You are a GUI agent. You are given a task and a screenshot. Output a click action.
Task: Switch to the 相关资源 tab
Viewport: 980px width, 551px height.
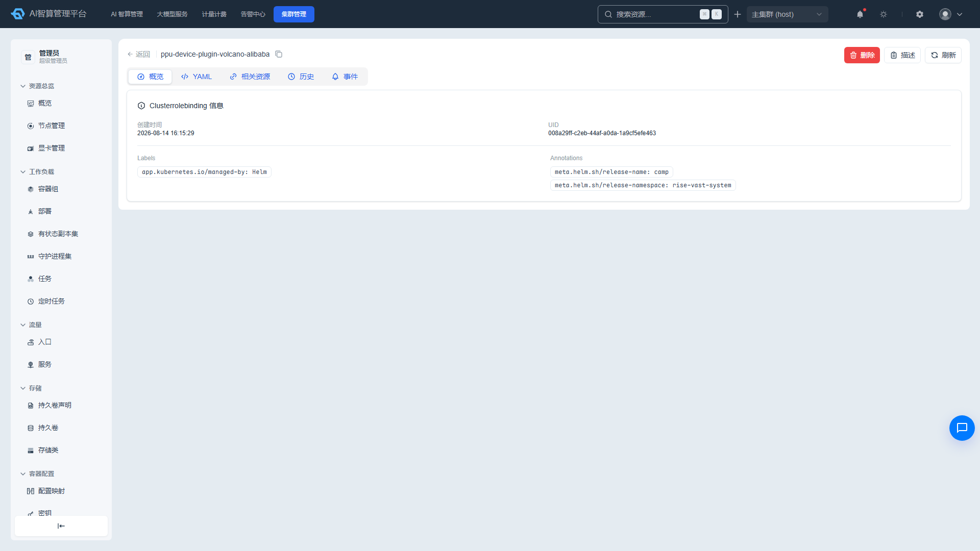250,77
